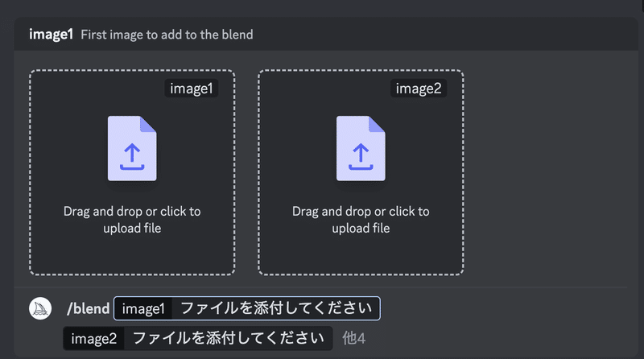Click the /blend command text

tap(89, 308)
